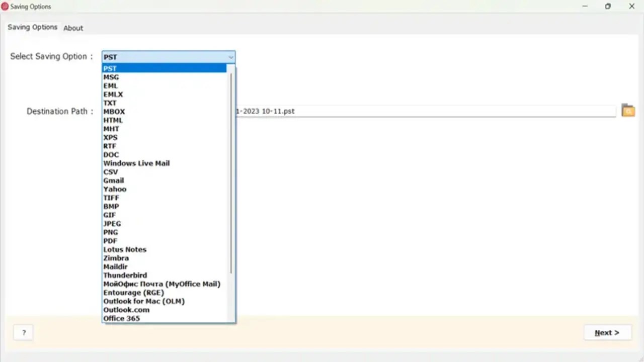
Task: Click the app logo in title bar
Action: (x=5, y=7)
